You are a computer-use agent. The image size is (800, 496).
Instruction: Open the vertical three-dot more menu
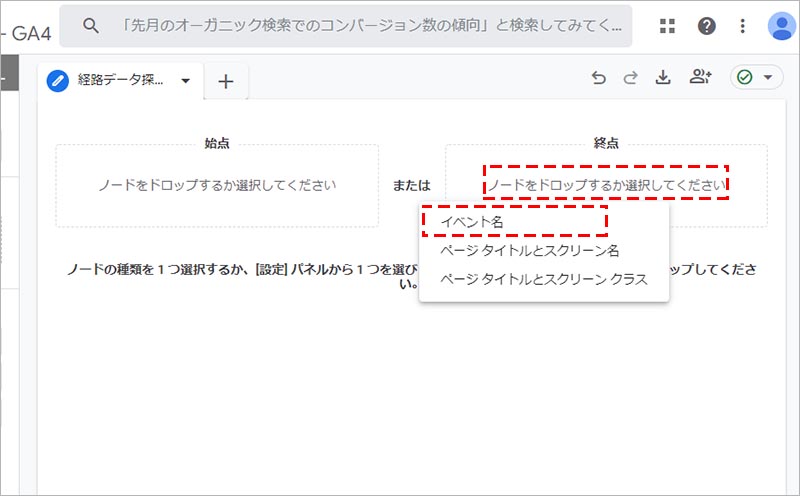[x=742, y=26]
